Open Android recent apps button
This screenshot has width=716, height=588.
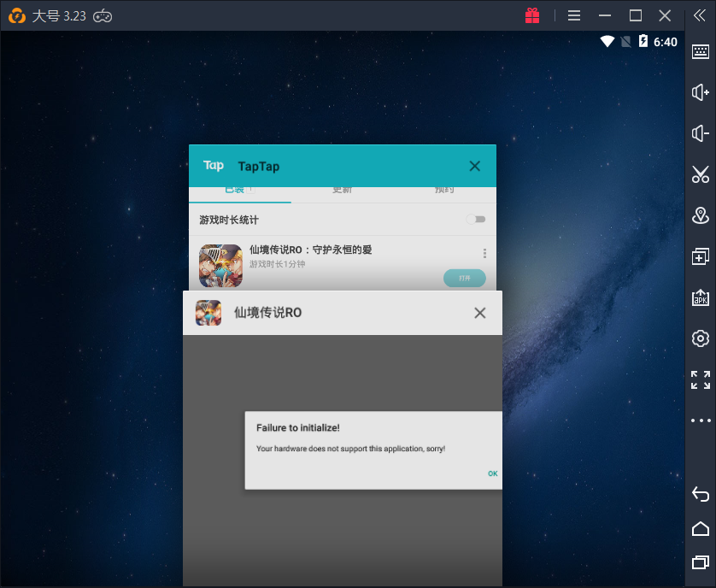pos(701,562)
